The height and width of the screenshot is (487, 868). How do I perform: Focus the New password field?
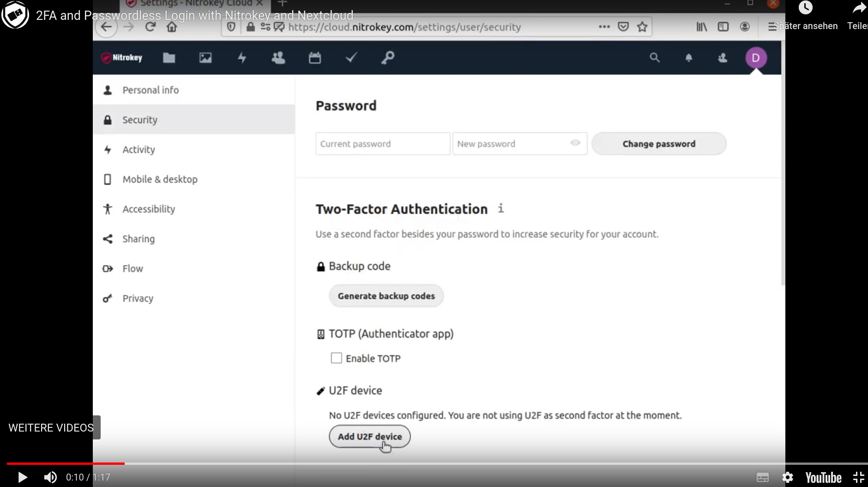point(520,144)
